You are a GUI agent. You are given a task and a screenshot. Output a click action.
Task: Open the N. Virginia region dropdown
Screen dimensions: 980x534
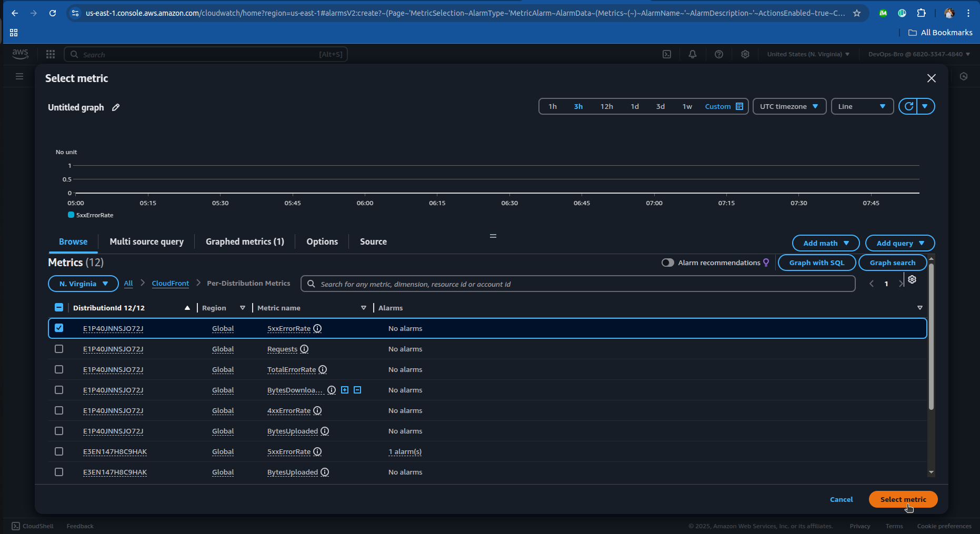83,284
